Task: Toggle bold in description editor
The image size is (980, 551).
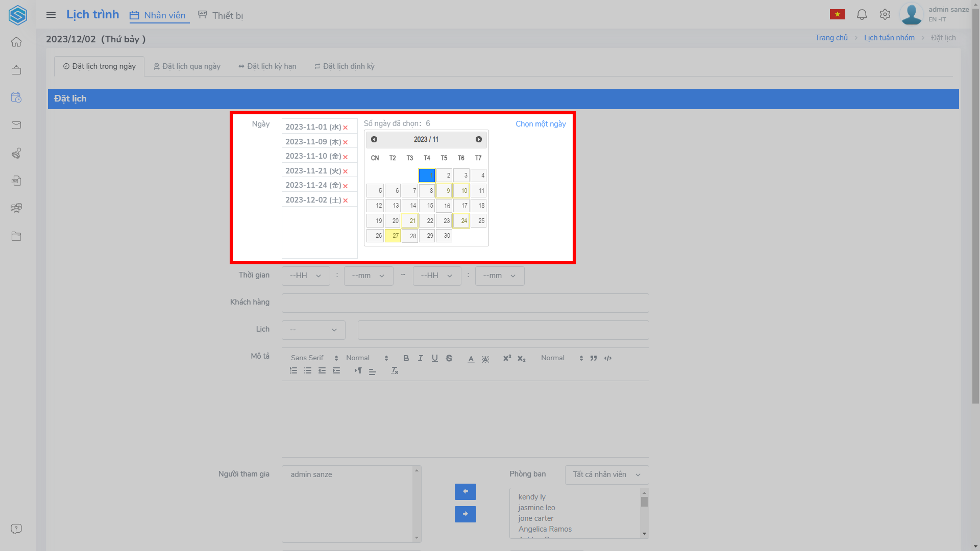Action: (406, 358)
